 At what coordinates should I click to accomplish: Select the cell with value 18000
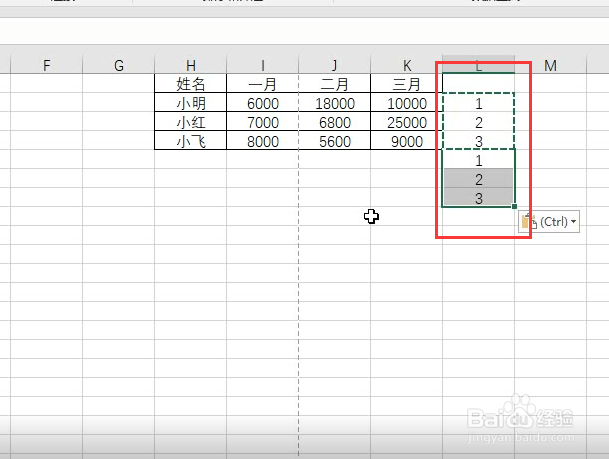coord(335,102)
